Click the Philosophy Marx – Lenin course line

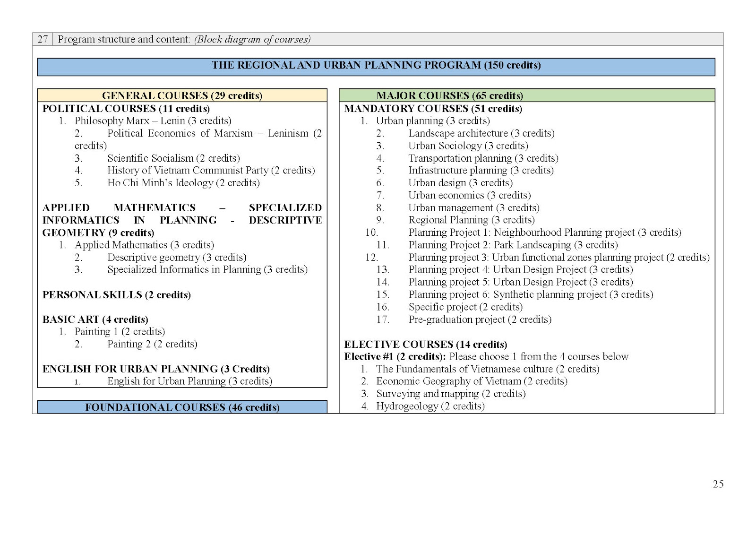pyautogui.click(x=153, y=121)
